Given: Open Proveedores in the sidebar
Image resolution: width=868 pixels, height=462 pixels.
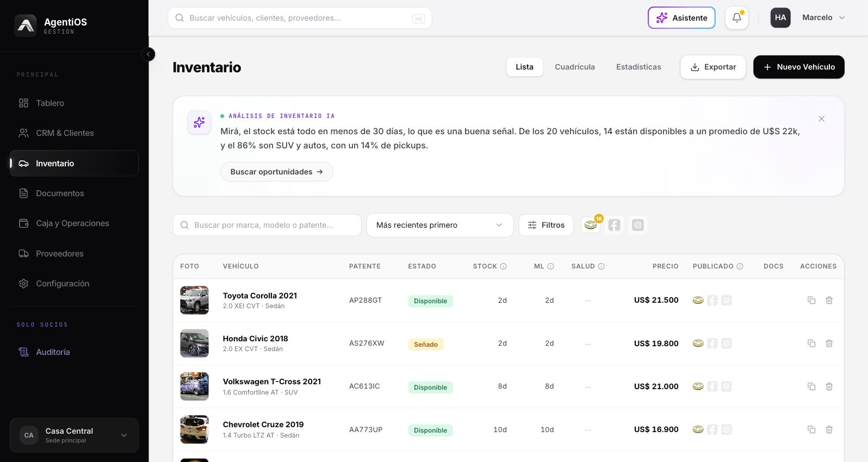Looking at the screenshot, I should tap(74, 254).
